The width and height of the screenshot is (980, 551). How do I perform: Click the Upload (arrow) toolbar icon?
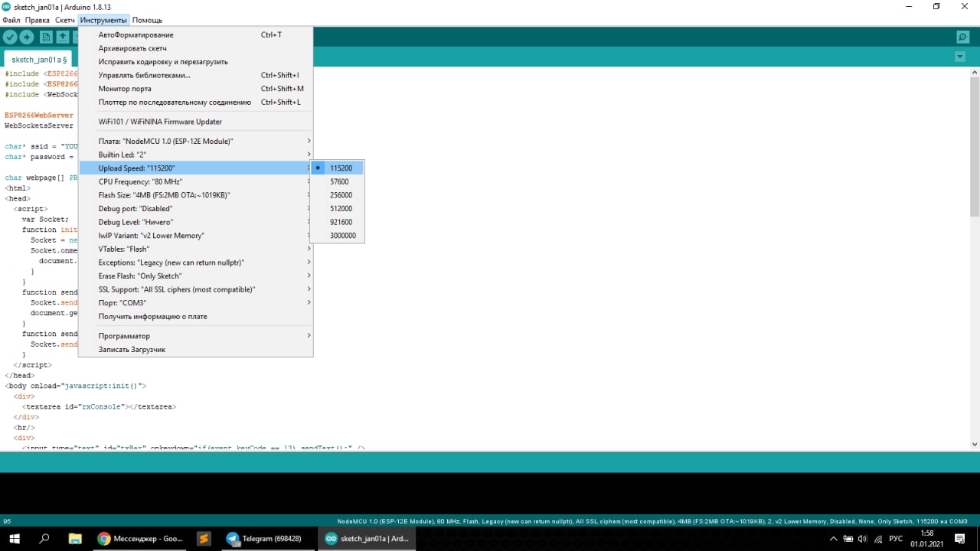[x=27, y=37]
